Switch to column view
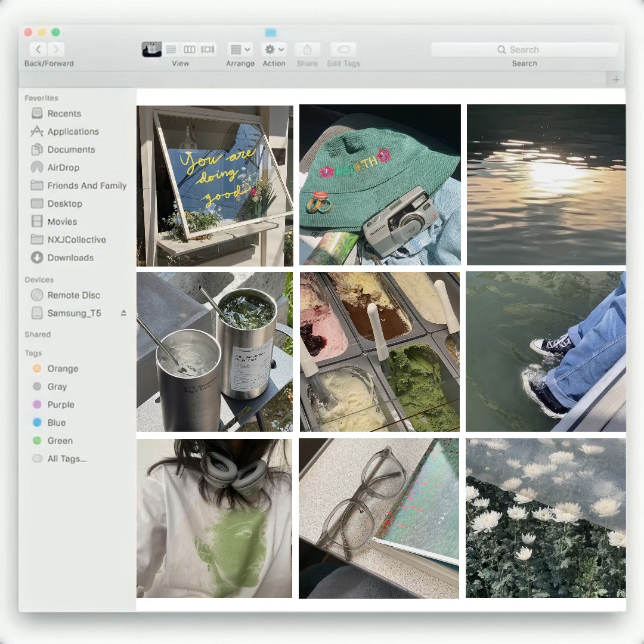 pyautogui.click(x=189, y=49)
